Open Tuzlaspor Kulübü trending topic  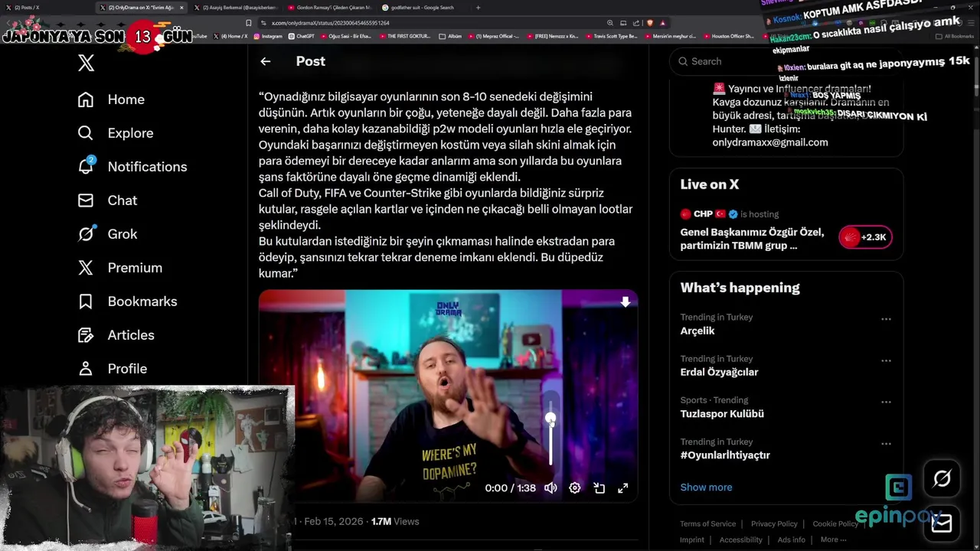click(722, 414)
